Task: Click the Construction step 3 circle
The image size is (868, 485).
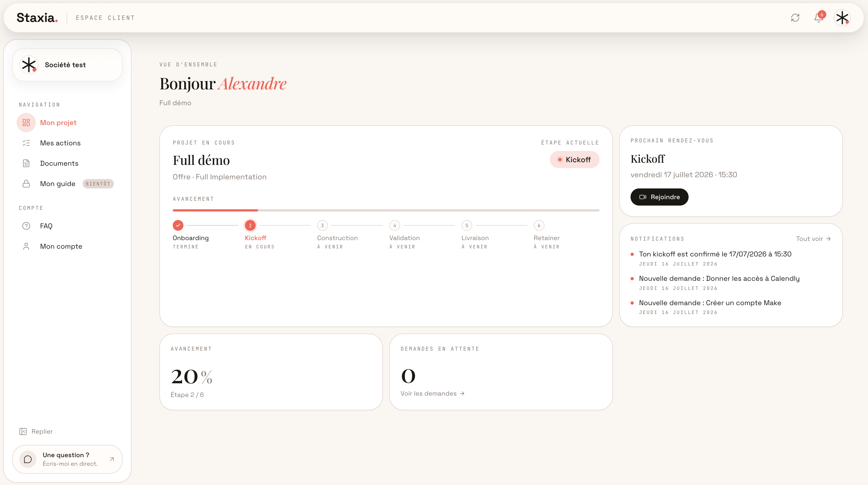Action: tap(322, 225)
